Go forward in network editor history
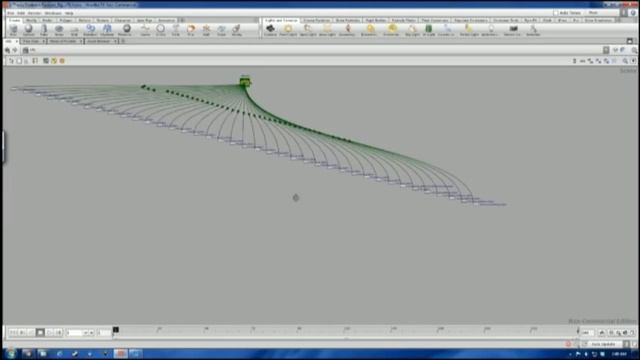Viewport: 640px width, 360px height. coord(16,50)
